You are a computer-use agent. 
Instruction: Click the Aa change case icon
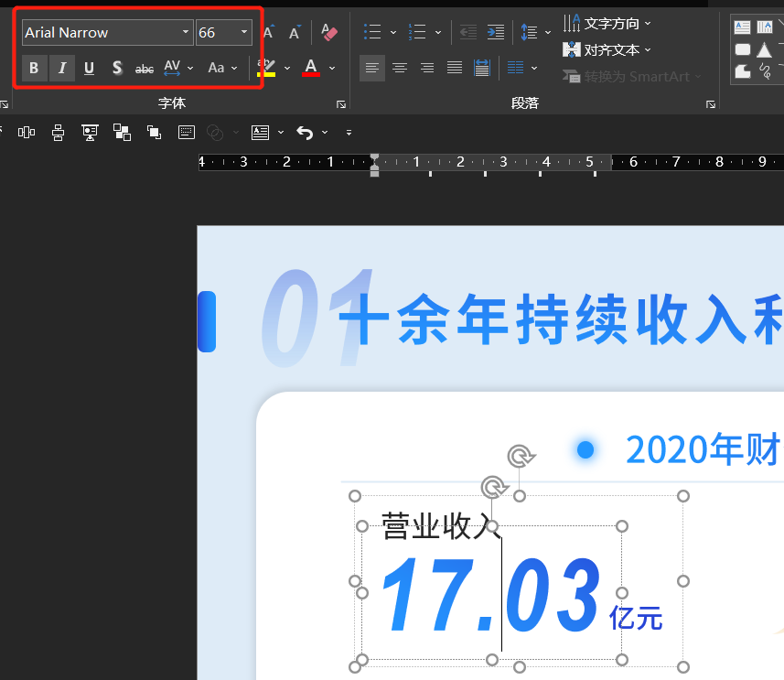216,68
